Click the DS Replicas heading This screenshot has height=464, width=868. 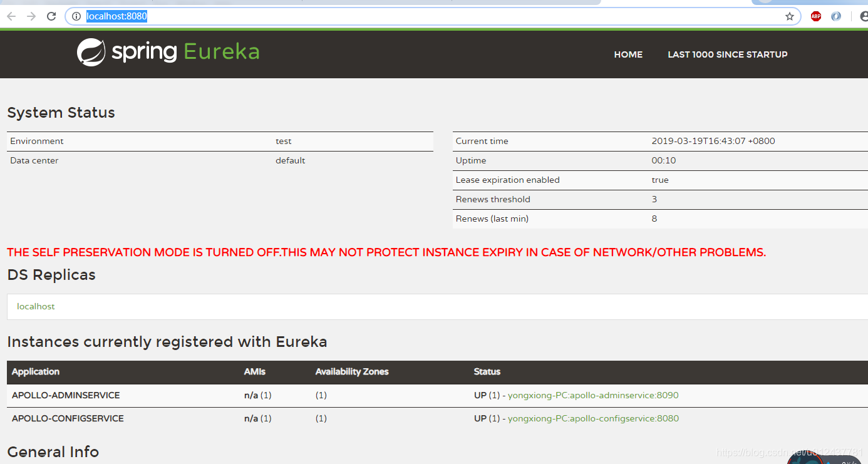(x=51, y=275)
